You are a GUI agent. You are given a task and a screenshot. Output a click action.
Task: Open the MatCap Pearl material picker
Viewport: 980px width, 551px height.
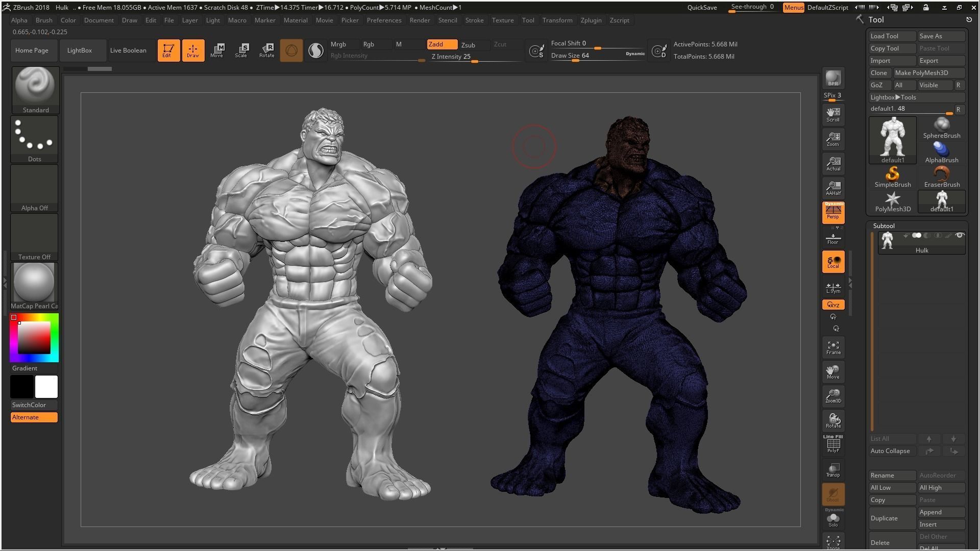[x=34, y=286]
